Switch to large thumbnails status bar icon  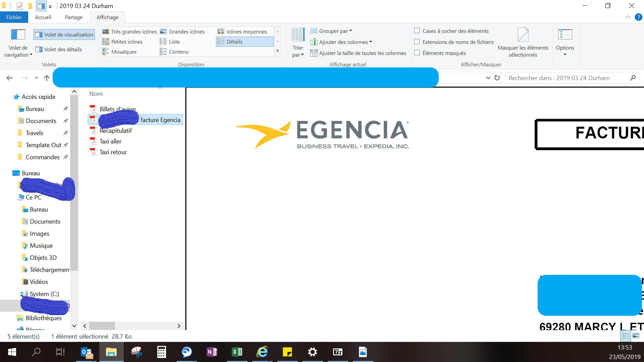[636, 336]
